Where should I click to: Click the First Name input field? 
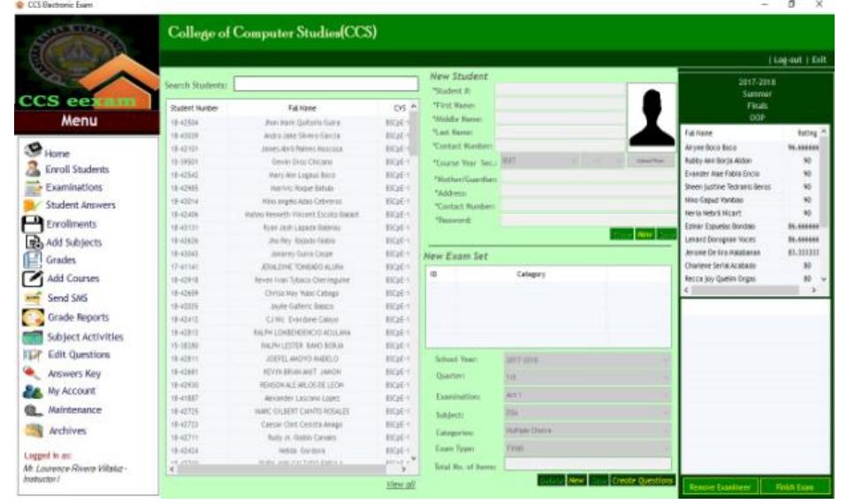point(561,105)
